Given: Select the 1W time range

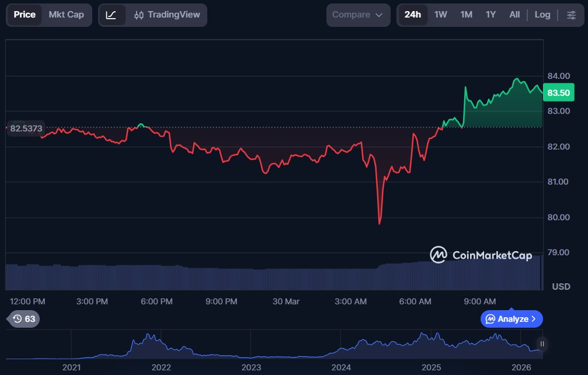Looking at the screenshot, I should click(x=440, y=15).
